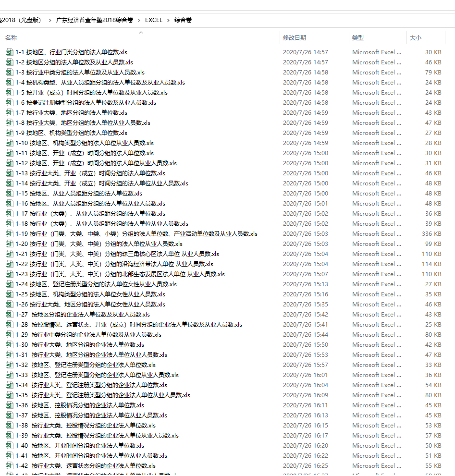This screenshot has width=455, height=476.
Task: Click Excel icon of file 1-31
Action: (10, 355)
